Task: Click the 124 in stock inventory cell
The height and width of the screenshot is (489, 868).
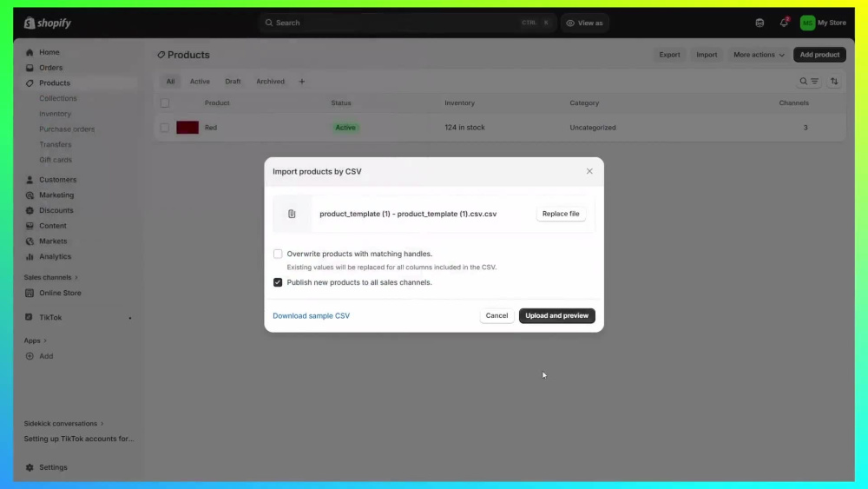Action: [464, 128]
